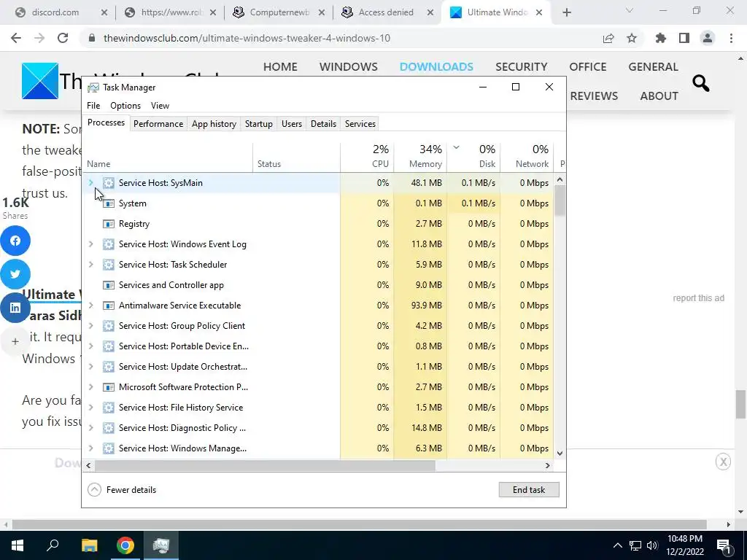Screen dimensions: 747x560
Task: Open the OFFICE nav link on website
Action: pyautogui.click(x=587, y=66)
